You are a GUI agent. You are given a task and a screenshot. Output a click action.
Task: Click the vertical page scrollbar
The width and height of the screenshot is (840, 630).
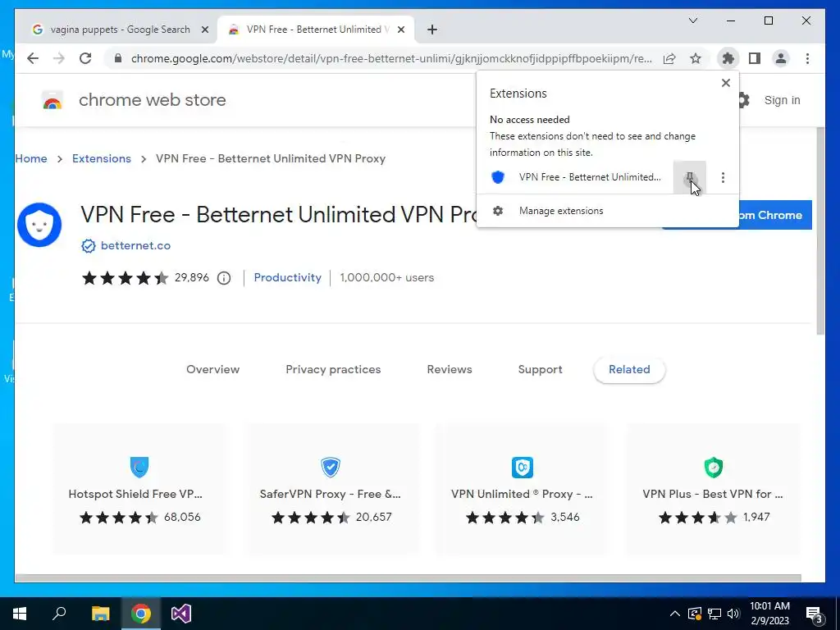(x=820, y=231)
